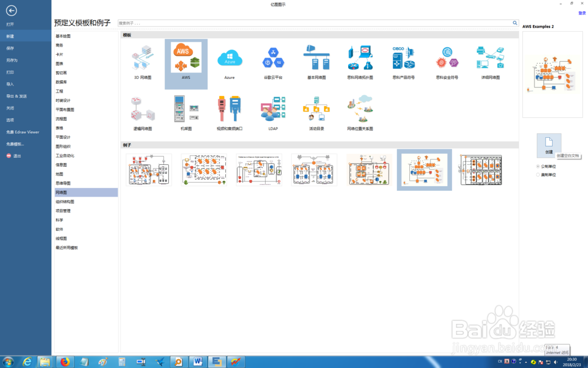588x368 pixels.
Task: Select the 思科产品符号 template
Action: pos(403,62)
